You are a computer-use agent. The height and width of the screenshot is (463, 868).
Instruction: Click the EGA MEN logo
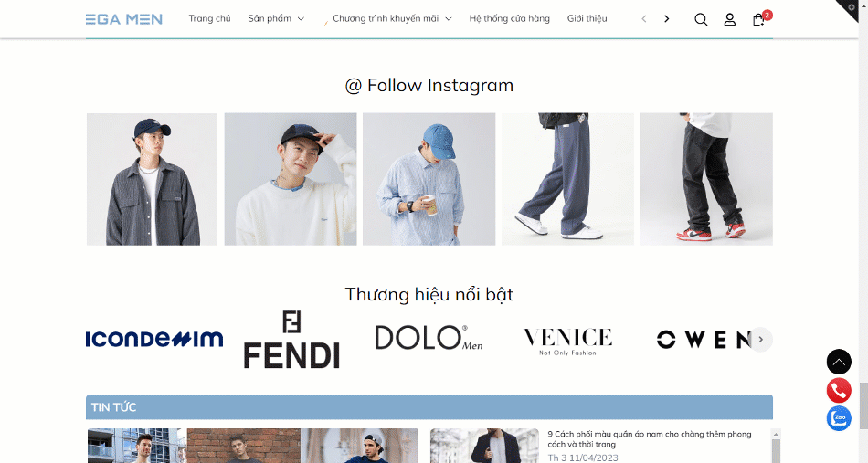(x=124, y=19)
